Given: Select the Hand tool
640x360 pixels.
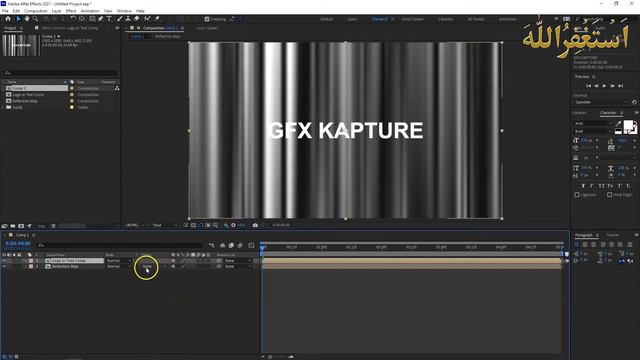Looking at the screenshot, I should [27, 19].
